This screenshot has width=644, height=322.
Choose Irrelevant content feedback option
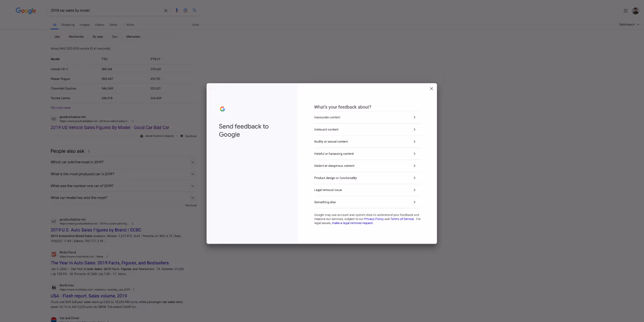(x=367, y=129)
